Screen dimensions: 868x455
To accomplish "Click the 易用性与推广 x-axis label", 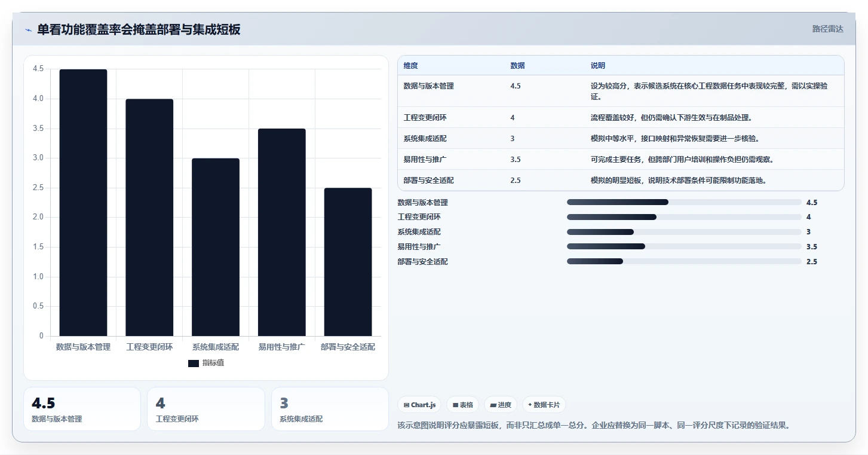I will [282, 347].
